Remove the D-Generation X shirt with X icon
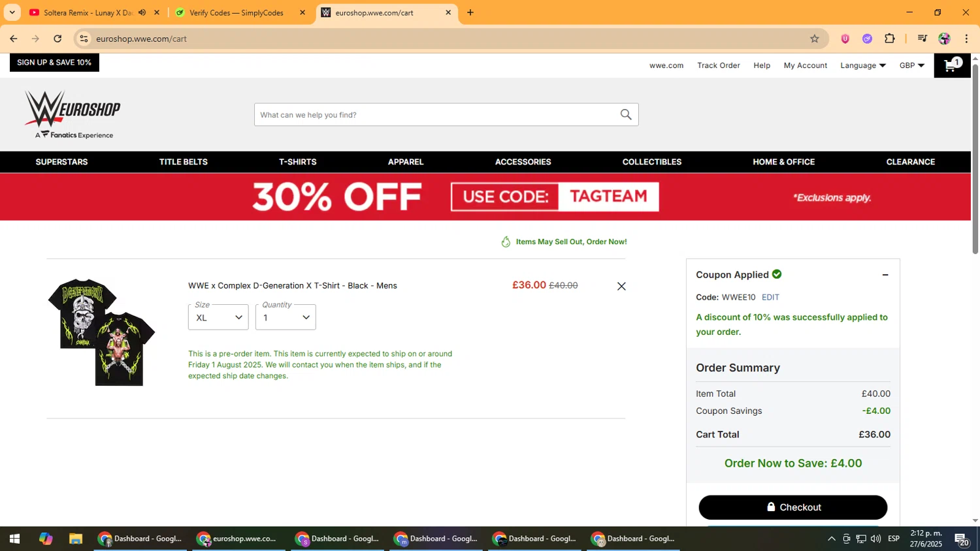 point(621,286)
